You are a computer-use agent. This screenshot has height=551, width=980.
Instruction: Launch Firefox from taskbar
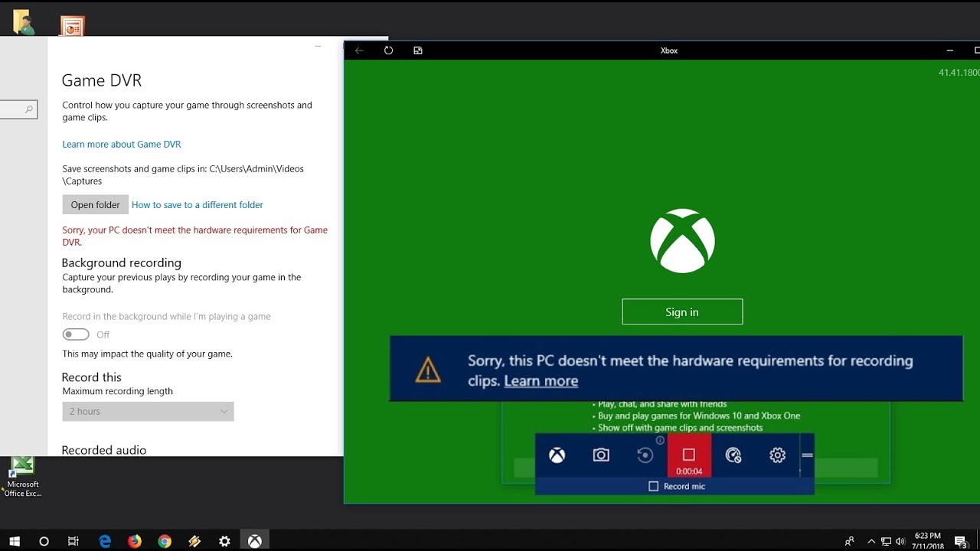point(135,541)
